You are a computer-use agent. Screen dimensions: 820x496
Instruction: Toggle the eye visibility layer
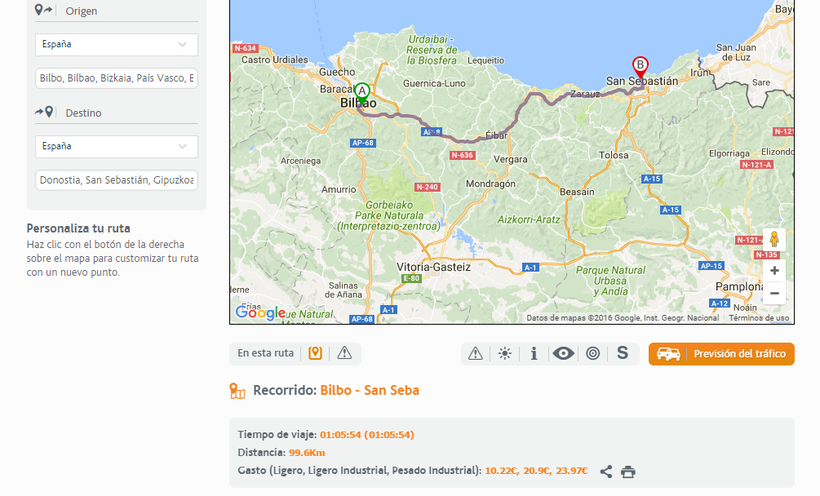pos(563,353)
